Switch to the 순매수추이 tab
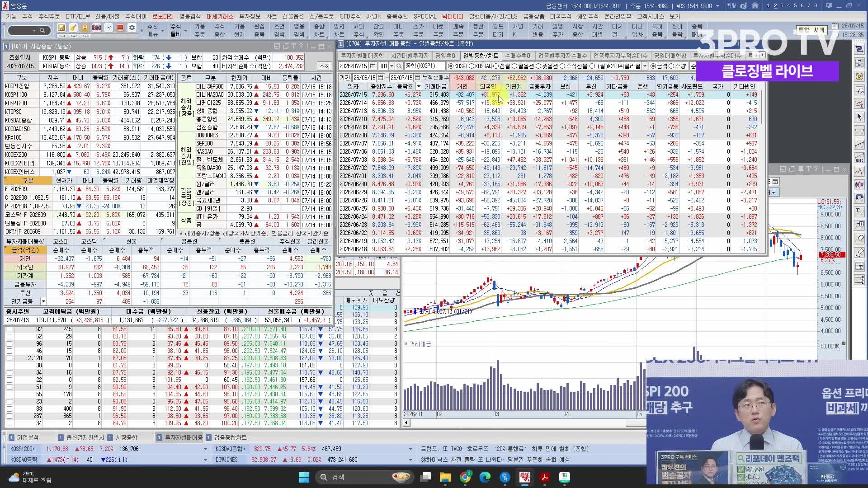This screenshot has width=868, height=488. (518, 56)
